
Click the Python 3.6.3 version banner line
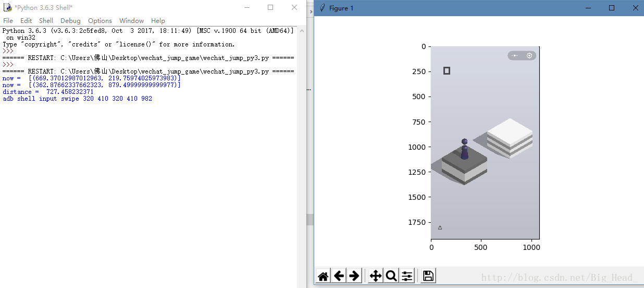[x=148, y=31]
